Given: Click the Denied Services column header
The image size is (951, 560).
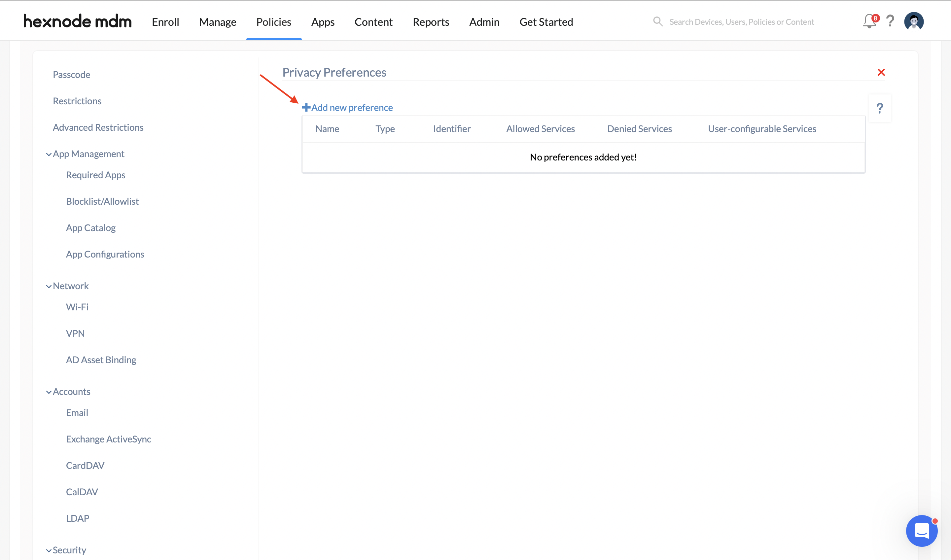Looking at the screenshot, I should [639, 129].
